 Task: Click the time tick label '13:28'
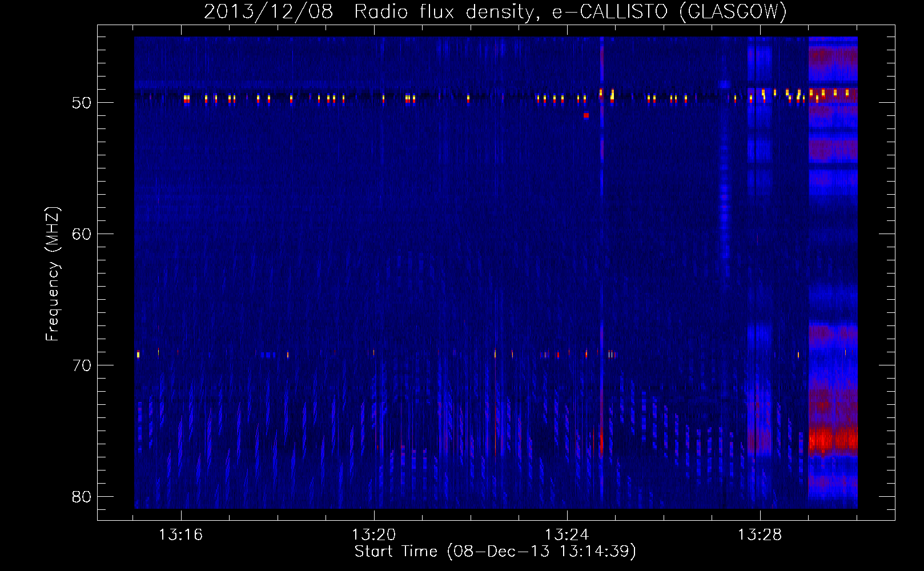tap(760, 535)
